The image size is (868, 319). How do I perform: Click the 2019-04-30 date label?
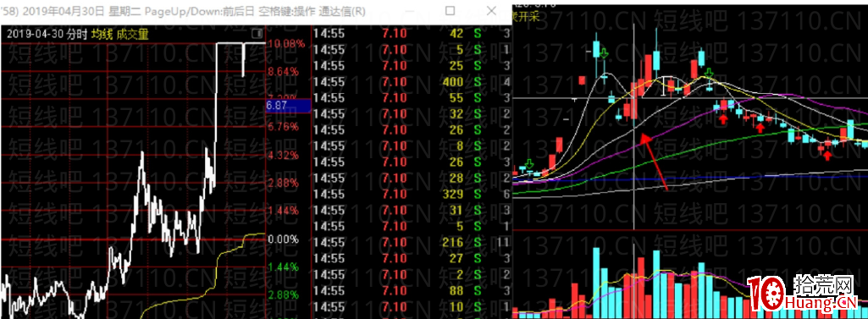pos(36,35)
